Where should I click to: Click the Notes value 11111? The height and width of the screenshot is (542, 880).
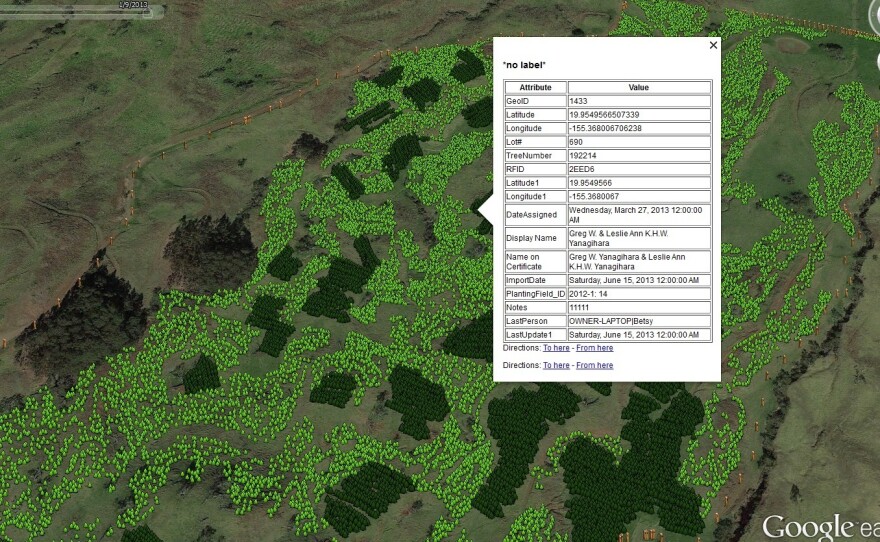pos(580,307)
